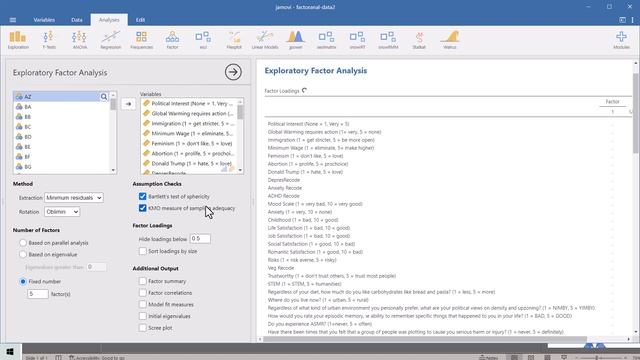Switch to the Data tab

[x=76, y=20]
